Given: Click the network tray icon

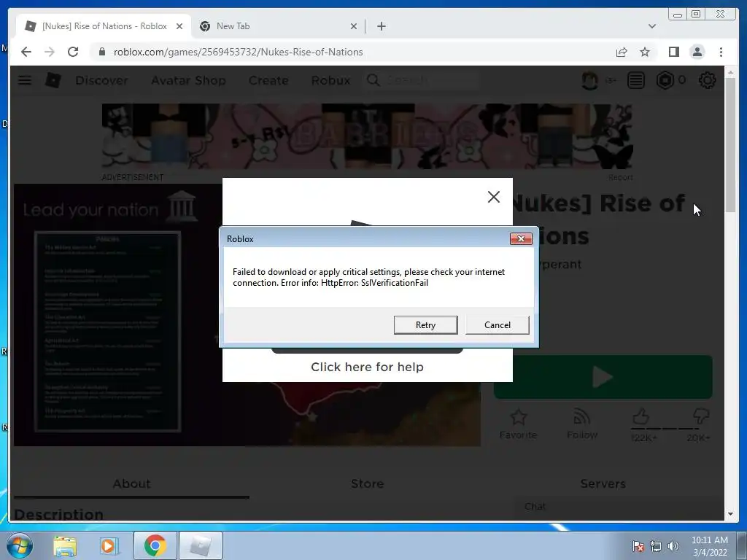Looking at the screenshot, I should [656, 545].
